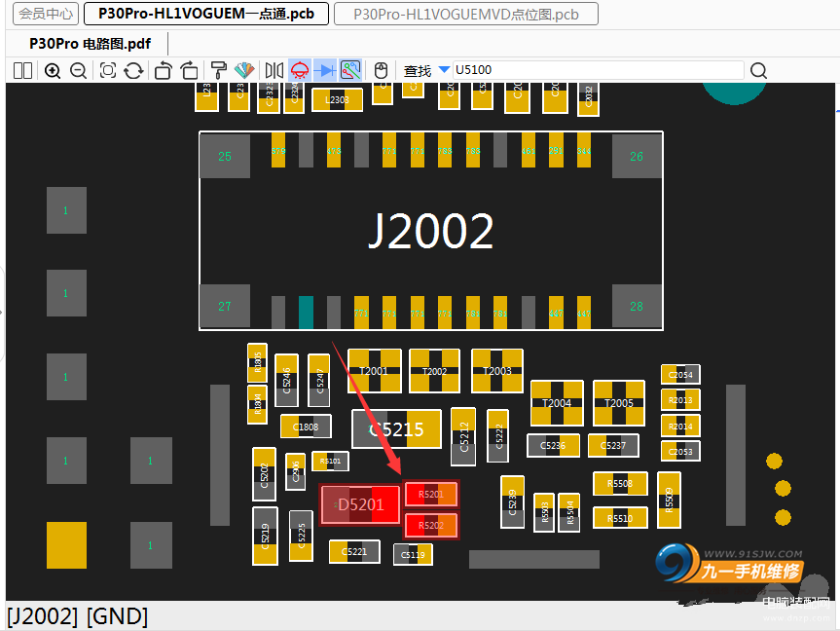The height and width of the screenshot is (631, 840).
Task: Select resistor R5508
Action: (620, 484)
